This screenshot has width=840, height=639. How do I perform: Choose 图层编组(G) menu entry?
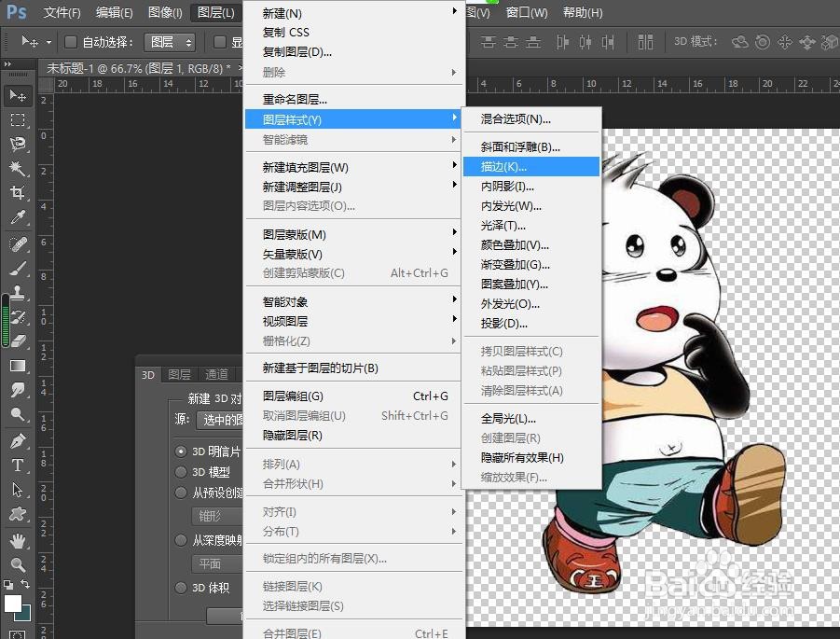pyautogui.click(x=353, y=396)
